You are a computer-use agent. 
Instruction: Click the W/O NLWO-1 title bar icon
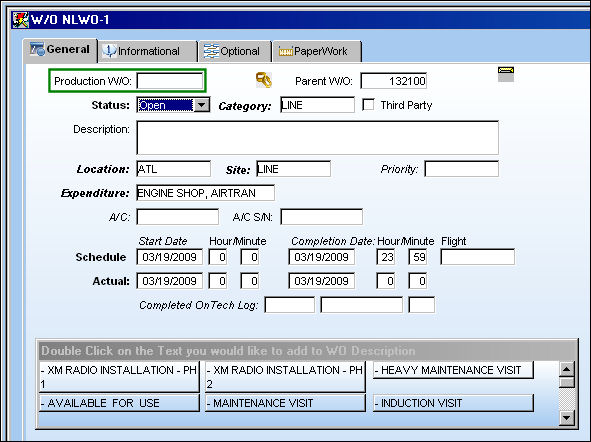click(x=20, y=20)
